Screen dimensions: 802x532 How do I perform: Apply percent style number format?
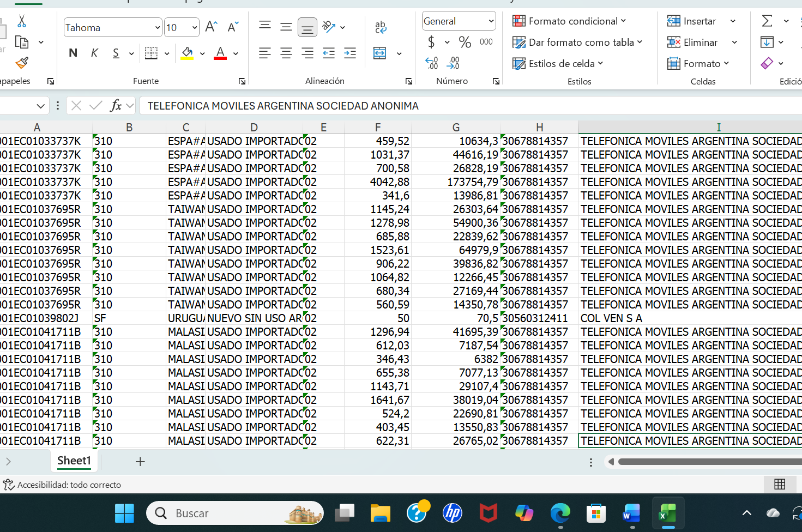point(465,42)
